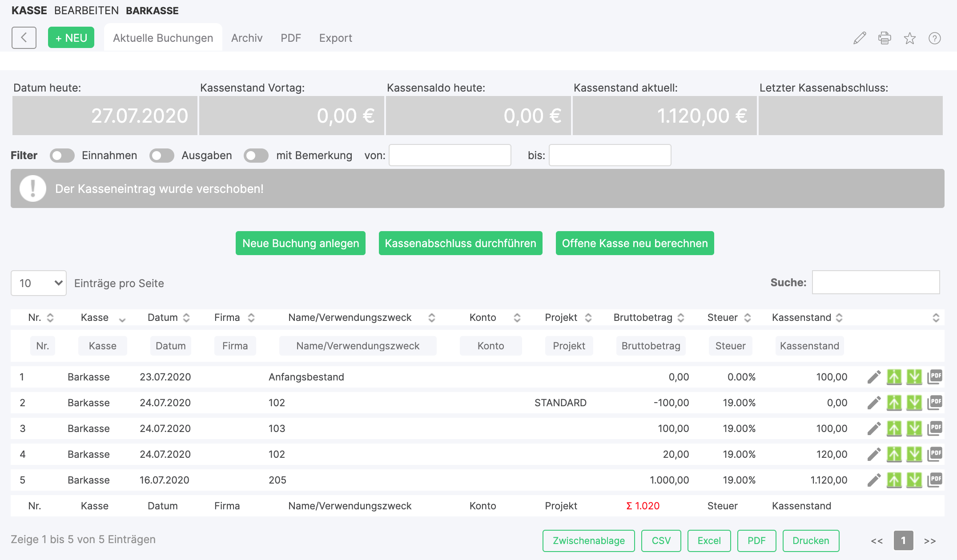Click the pencil edit icon in top toolbar
The image size is (957, 560).
(x=860, y=38)
